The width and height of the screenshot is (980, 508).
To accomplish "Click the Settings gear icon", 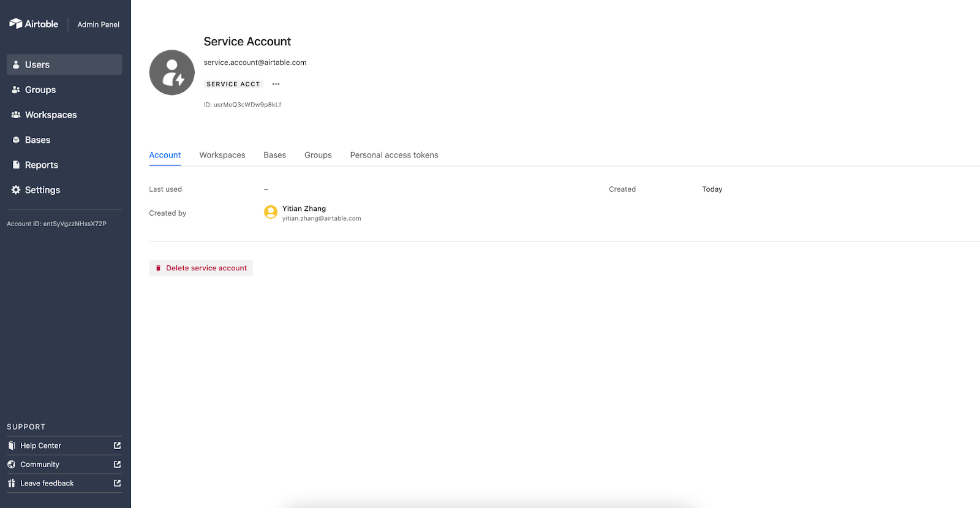I will 16,190.
